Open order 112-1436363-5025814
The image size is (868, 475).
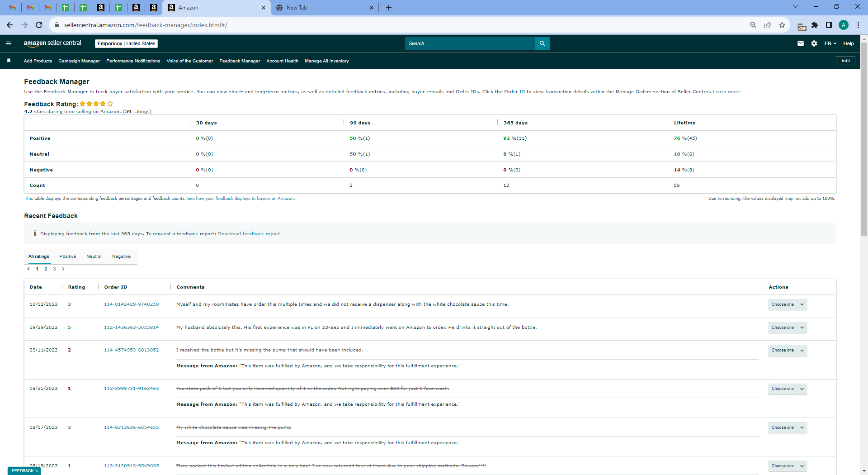point(132,328)
